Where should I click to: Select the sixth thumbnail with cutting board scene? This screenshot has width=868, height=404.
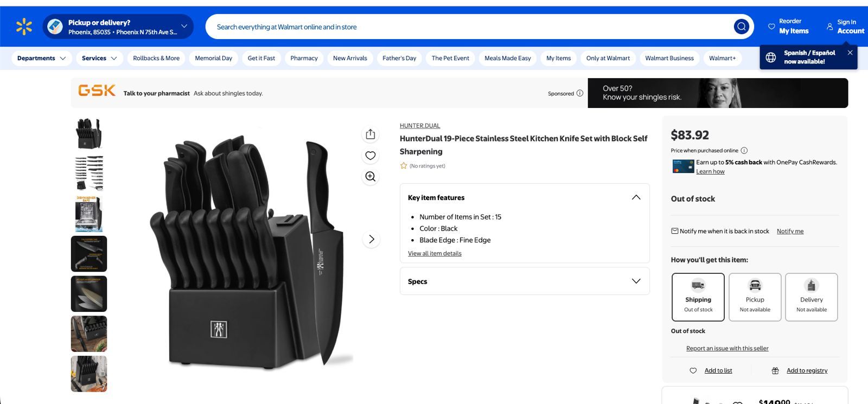pos(89,334)
